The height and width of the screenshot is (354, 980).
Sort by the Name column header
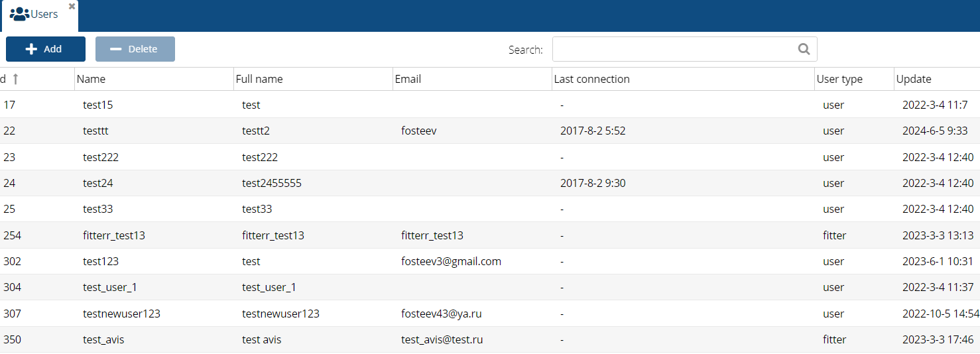pos(91,79)
